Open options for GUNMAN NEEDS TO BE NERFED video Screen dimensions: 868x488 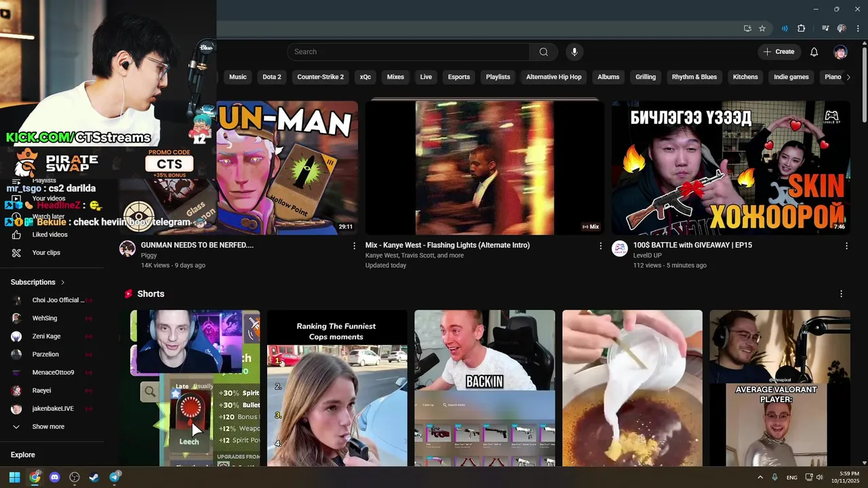click(354, 246)
